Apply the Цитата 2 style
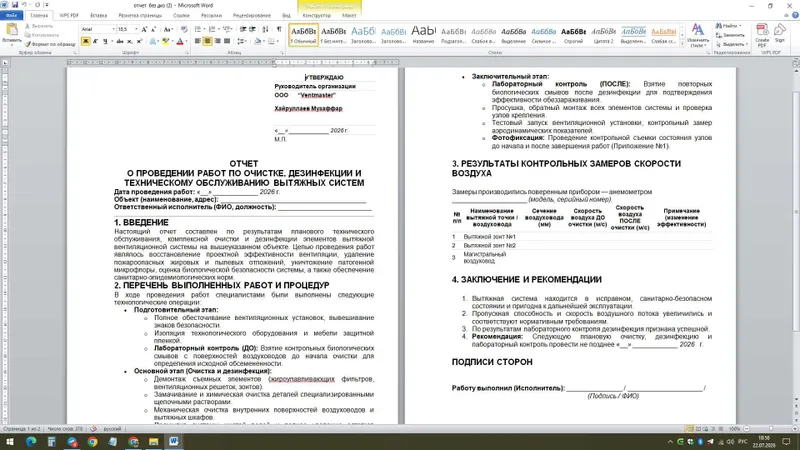This screenshot has width=800, height=450. coord(604,35)
